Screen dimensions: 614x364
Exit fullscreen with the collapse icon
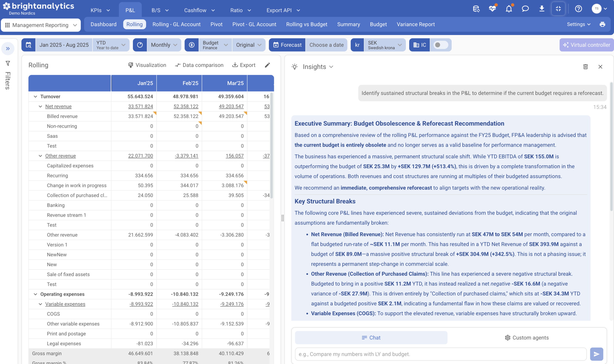click(558, 9)
